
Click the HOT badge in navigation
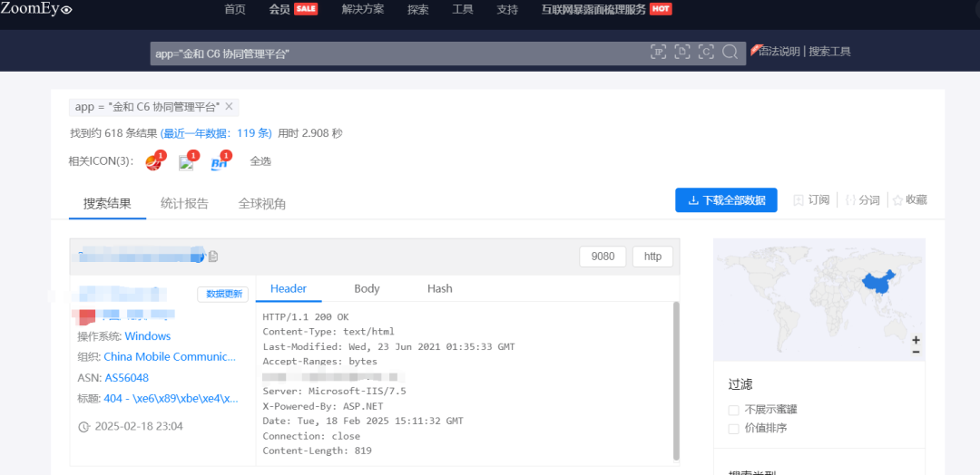pyautogui.click(x=661, y=9)
